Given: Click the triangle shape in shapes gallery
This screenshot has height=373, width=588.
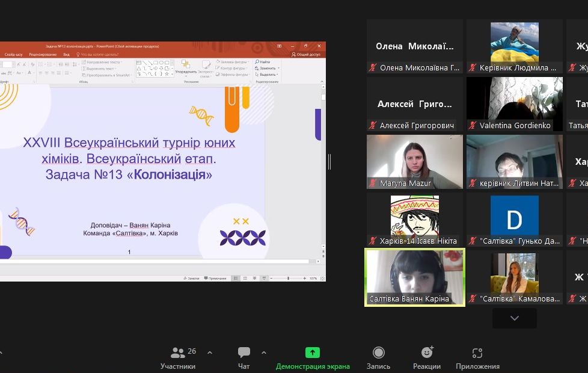Looking at the screenshot, I should 139,69.
